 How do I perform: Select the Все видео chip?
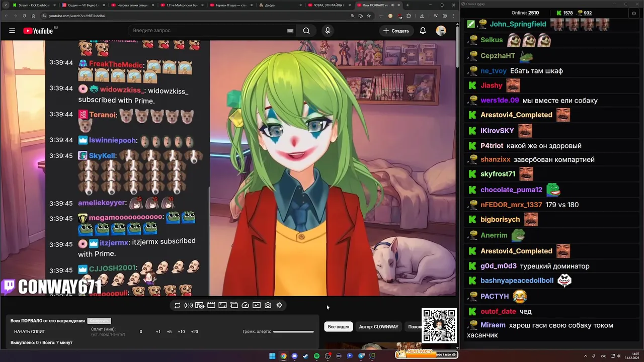[339, 327]
